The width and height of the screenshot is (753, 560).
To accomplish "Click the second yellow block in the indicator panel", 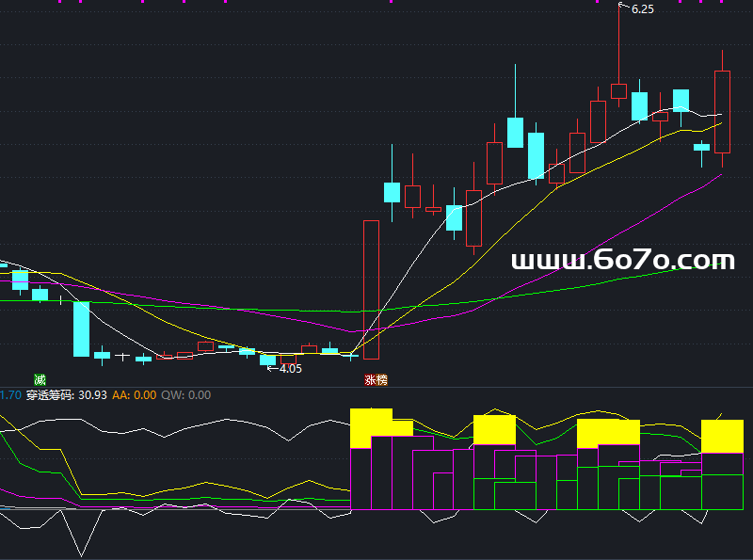I will [494, 429].
